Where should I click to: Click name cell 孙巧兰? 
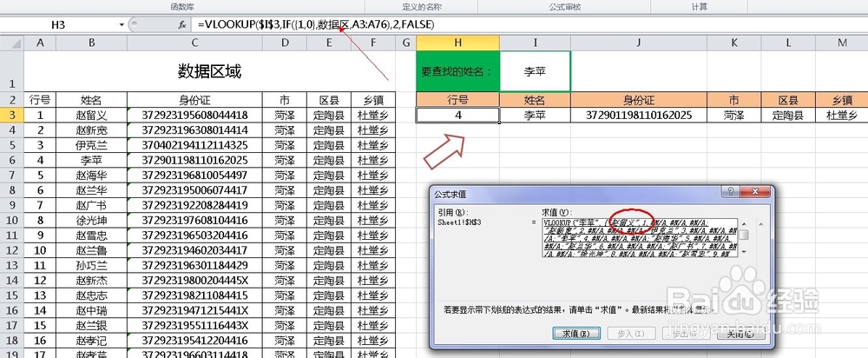[x=91, y=265]
